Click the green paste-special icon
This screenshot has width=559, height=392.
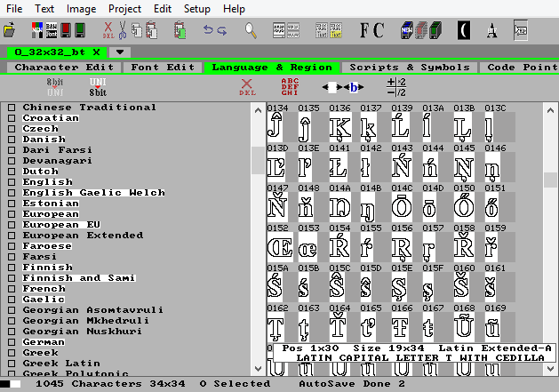click(x=180, y=30)
